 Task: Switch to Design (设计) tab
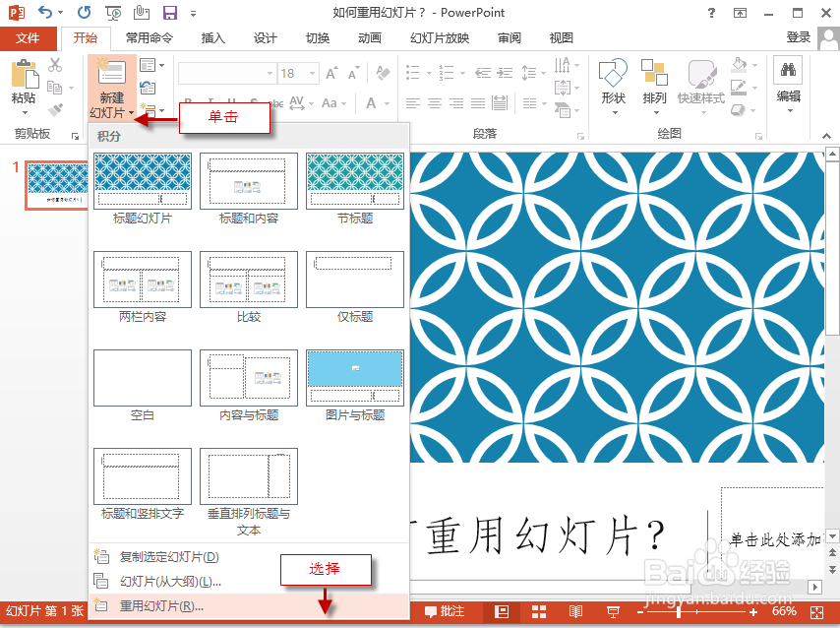pyautogui.click(x=266, y=38)
